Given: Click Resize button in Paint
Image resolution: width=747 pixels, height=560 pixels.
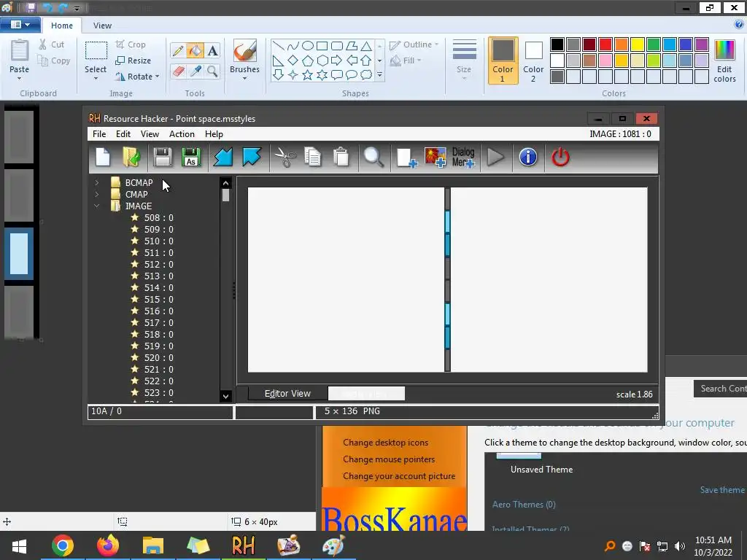Looking at the screenshot, I should (x=133, y=61).
